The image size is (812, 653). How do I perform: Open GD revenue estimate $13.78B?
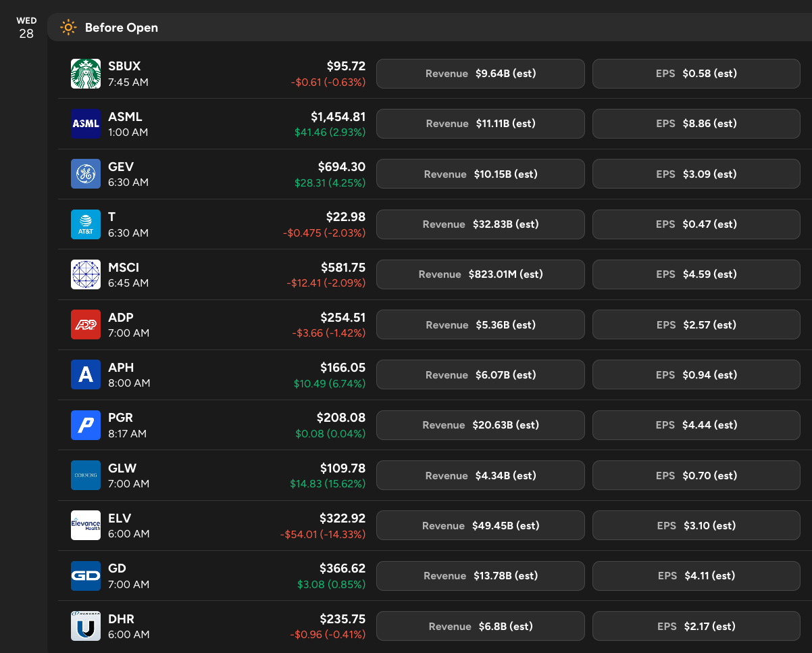[x=480, y=576]
